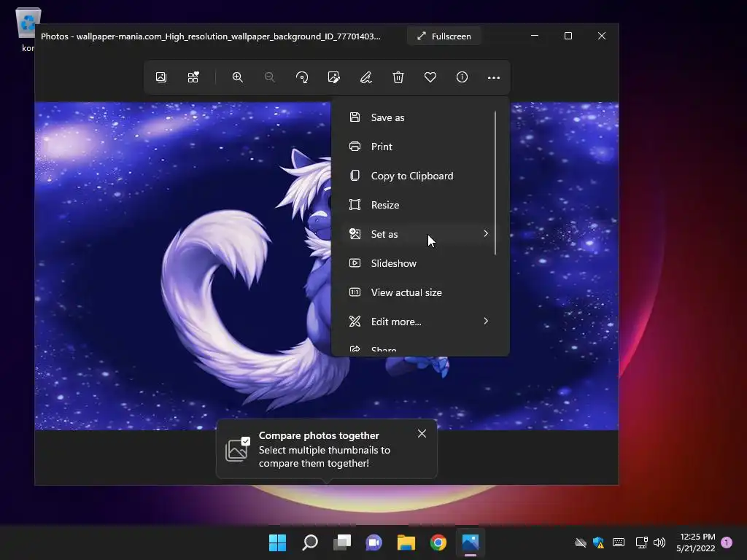The image size is (747, 560).
Task: Open the Windows Start menu
Action: (277, 542)
